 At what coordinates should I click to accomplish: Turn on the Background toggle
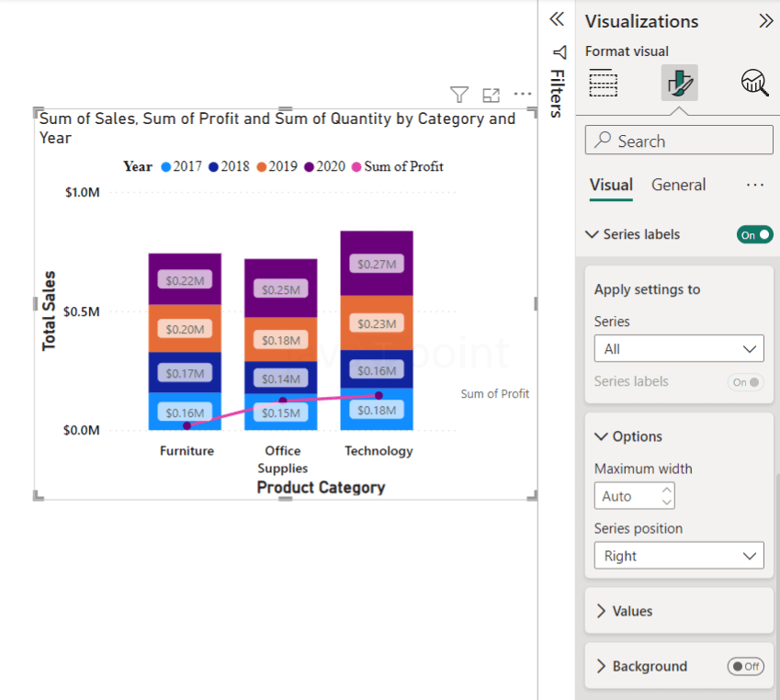pyautogui.click(x=745, y=666)
